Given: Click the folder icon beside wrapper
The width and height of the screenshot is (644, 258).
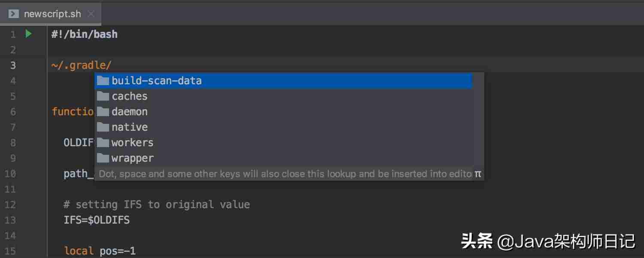Looking at the screenshot, I should tap(103, 158).
